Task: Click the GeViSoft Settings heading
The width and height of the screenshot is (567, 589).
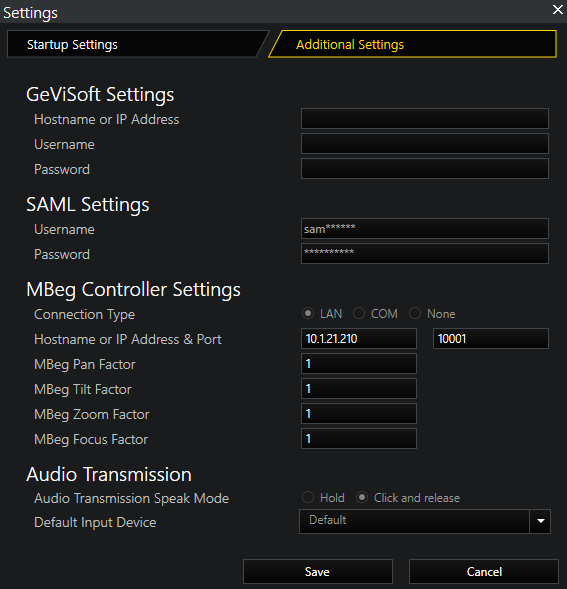Action: point(100,94)
